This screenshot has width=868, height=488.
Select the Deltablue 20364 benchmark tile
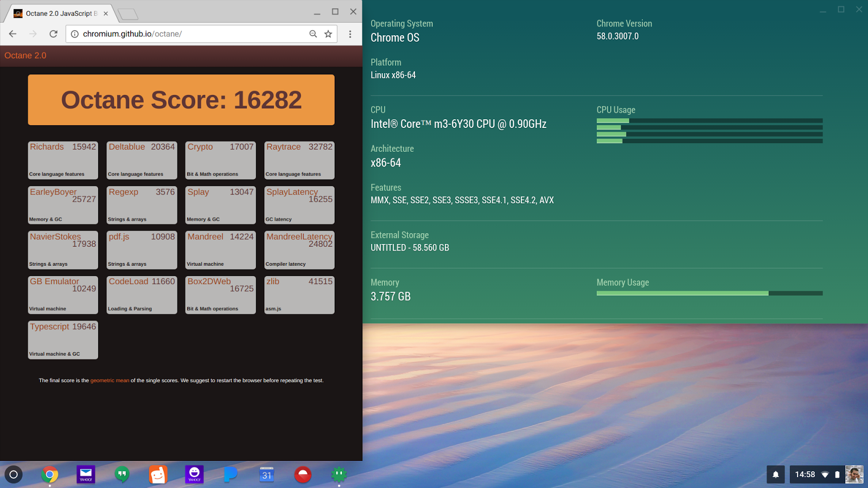pyautogui.click(x=142, y=160)
